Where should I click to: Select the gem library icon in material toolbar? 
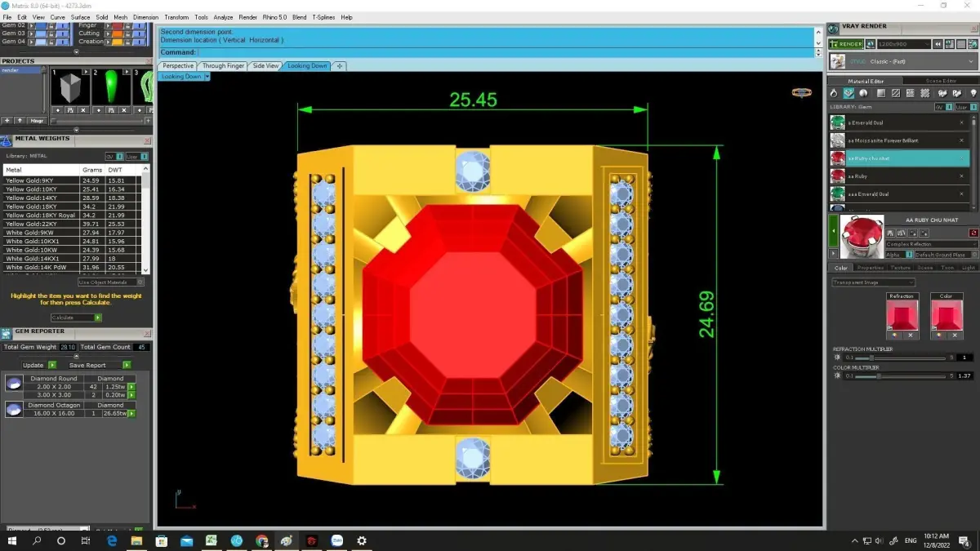pyautogui.click(x=849, y=94)
